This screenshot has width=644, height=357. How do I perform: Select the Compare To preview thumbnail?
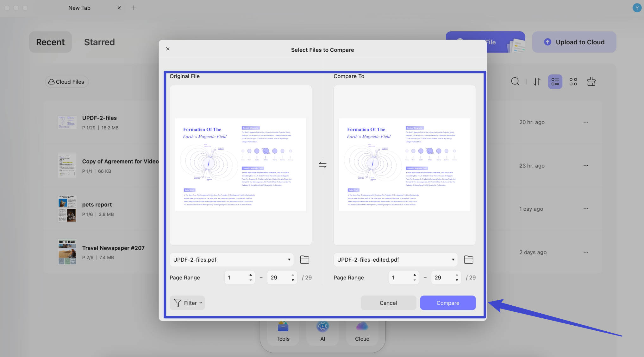405,165
